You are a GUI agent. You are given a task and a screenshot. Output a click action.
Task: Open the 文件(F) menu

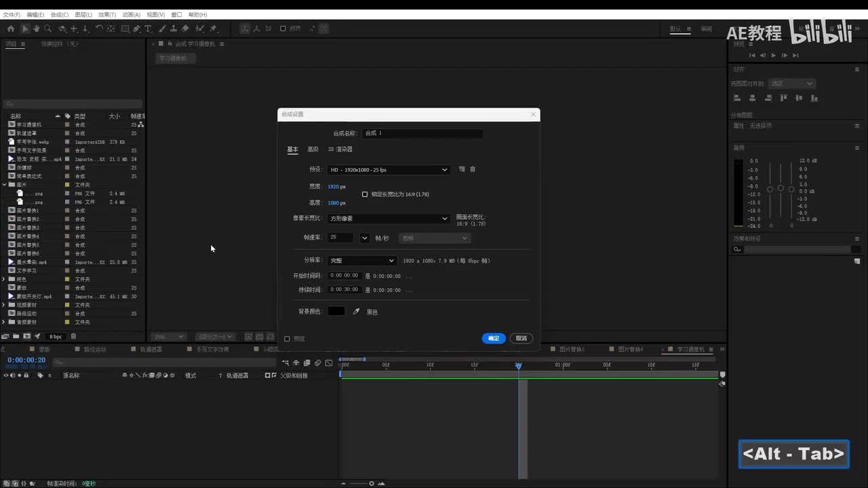pyautogui.click(x=12, y=14)
